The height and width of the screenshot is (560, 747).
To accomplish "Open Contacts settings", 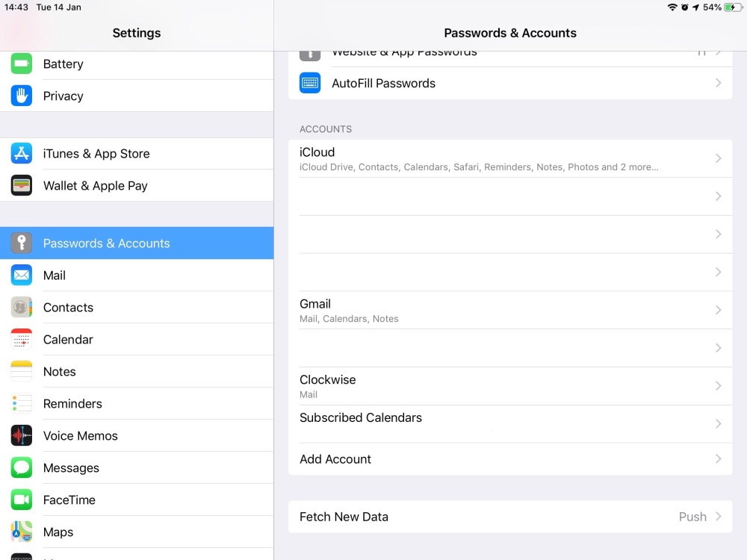I will click(137, 307).
